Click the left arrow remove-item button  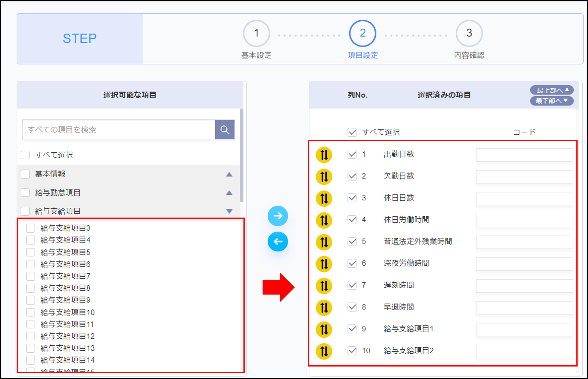point(278,241)
